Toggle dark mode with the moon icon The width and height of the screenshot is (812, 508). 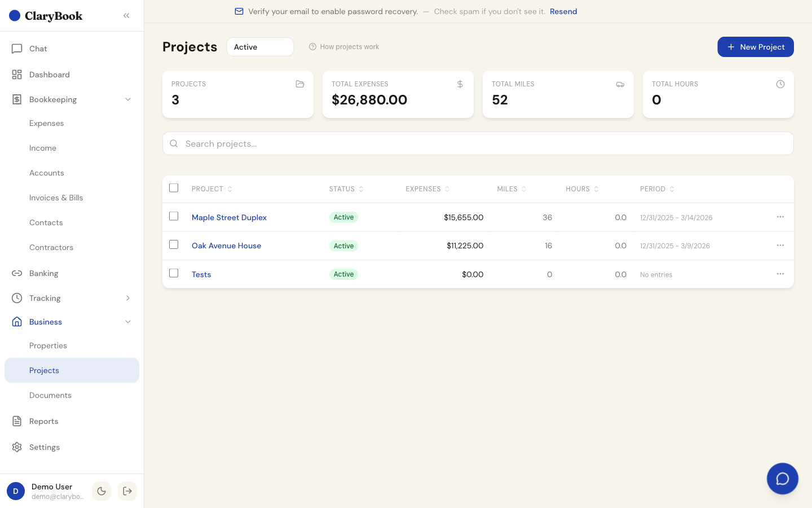point(101,491)
